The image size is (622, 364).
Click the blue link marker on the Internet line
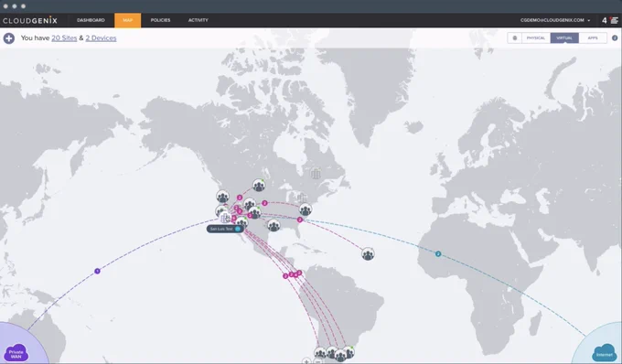(438, 253)
